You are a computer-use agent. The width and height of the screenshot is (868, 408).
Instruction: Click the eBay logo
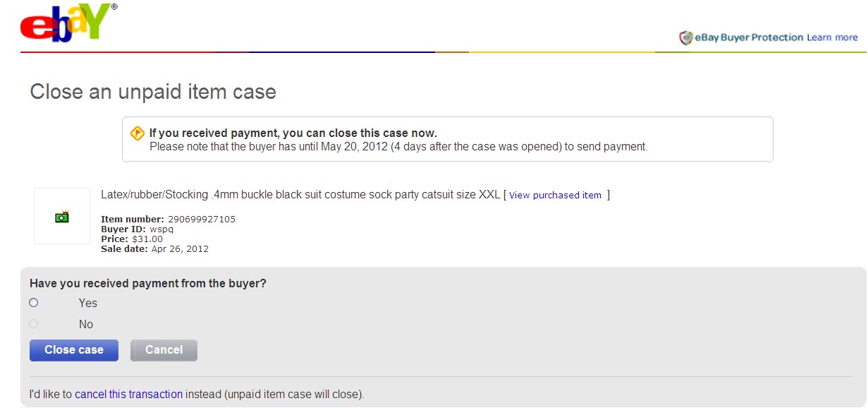click(x=68, y=24)
